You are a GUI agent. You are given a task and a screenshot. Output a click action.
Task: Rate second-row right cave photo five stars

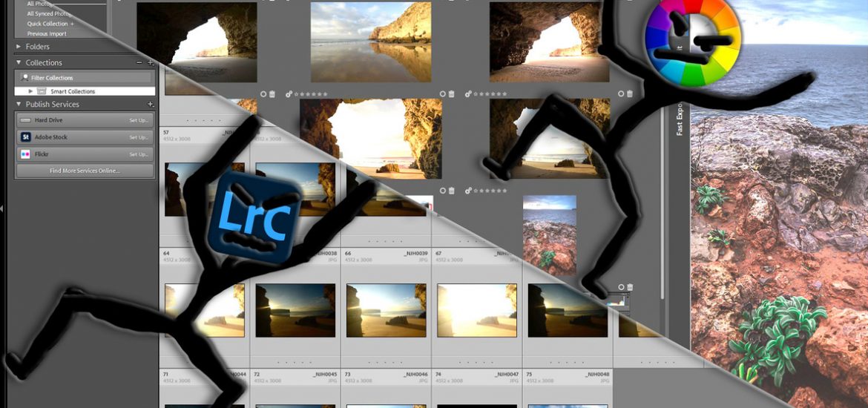[x=504, y=191]
